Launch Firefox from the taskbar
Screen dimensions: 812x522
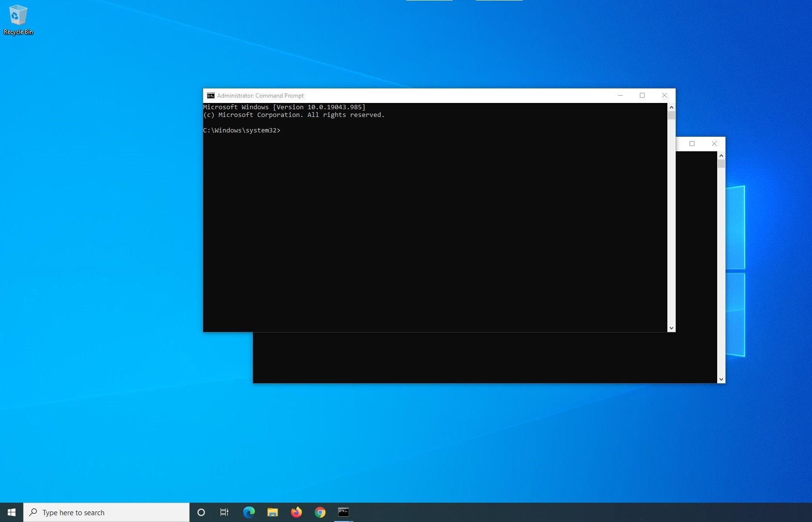tap(296, 512)
